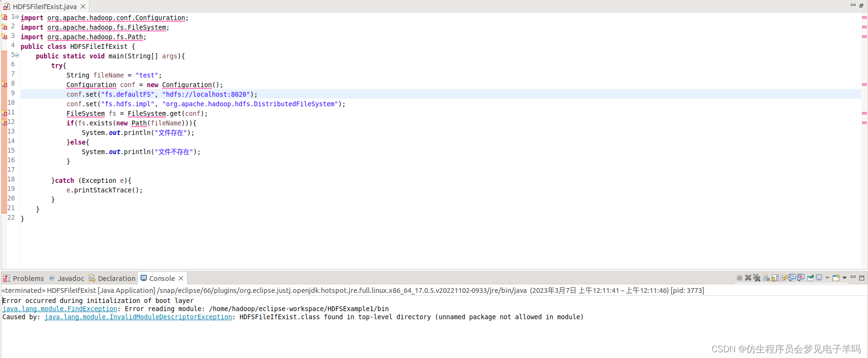This screenshot has height=358, width=868.
Task: Click the error marker on line 2
Action: (x=4, y=27)
